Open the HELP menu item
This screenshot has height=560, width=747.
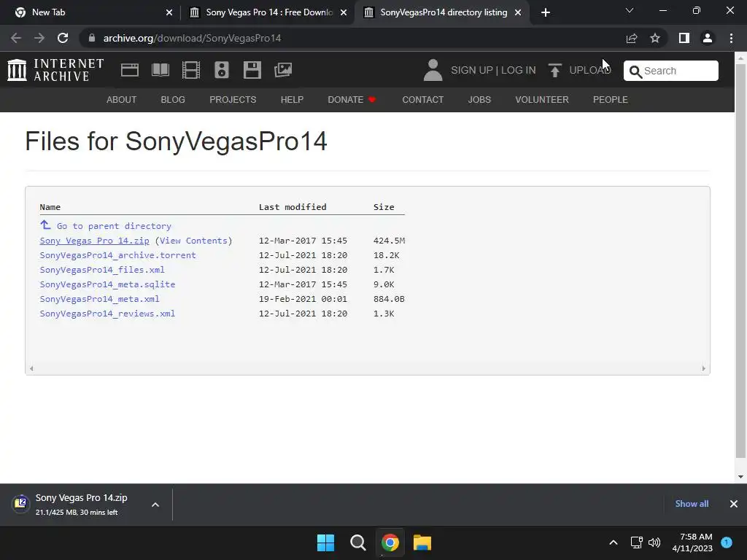click(292, 99)
